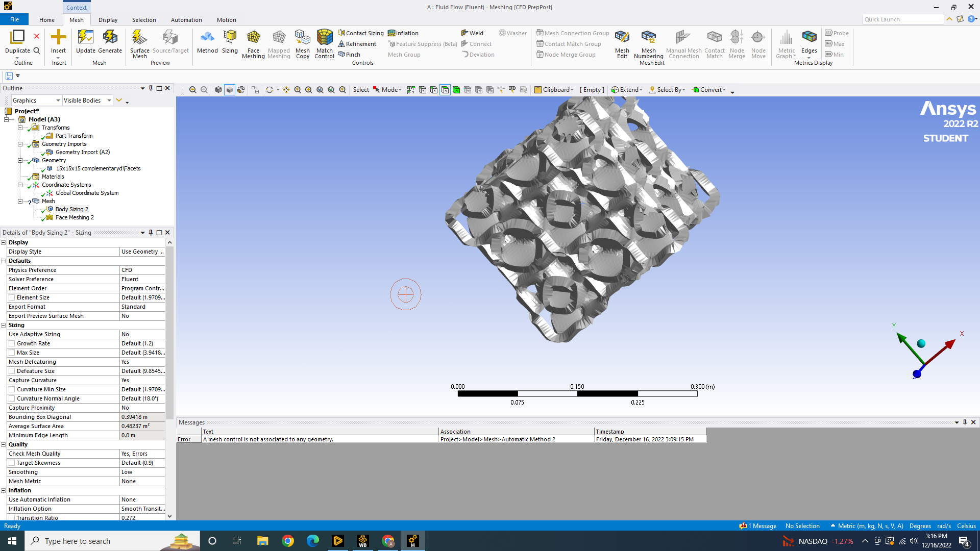Switch to the Selection ribbon tab

pos(144,20)
